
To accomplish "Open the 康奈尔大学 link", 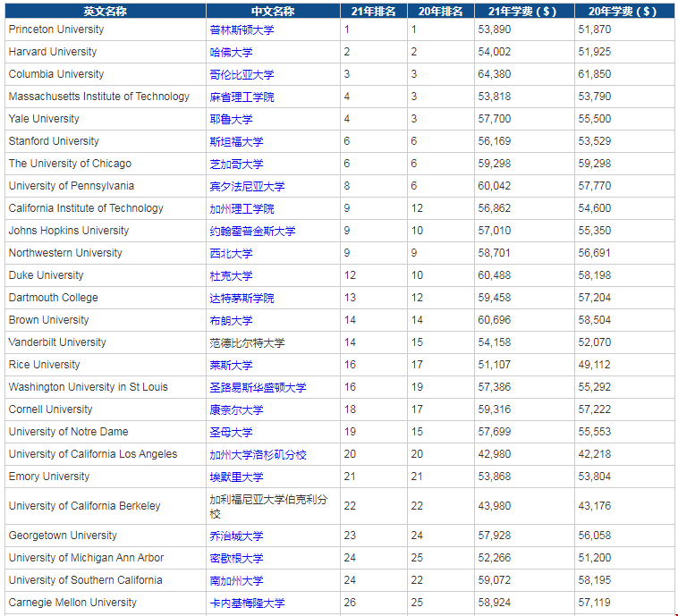I will coord(236,409).
